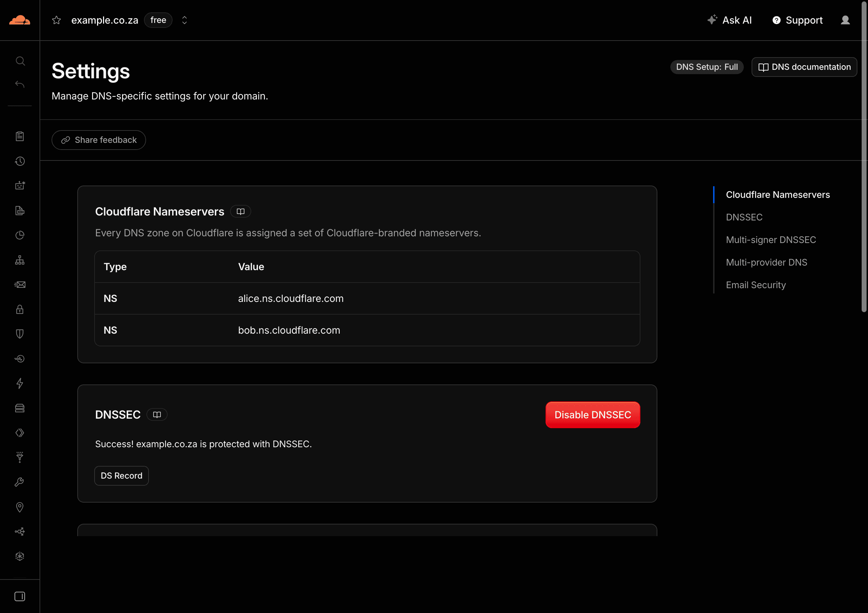Open the sidebar search icon

click(20, 61)
